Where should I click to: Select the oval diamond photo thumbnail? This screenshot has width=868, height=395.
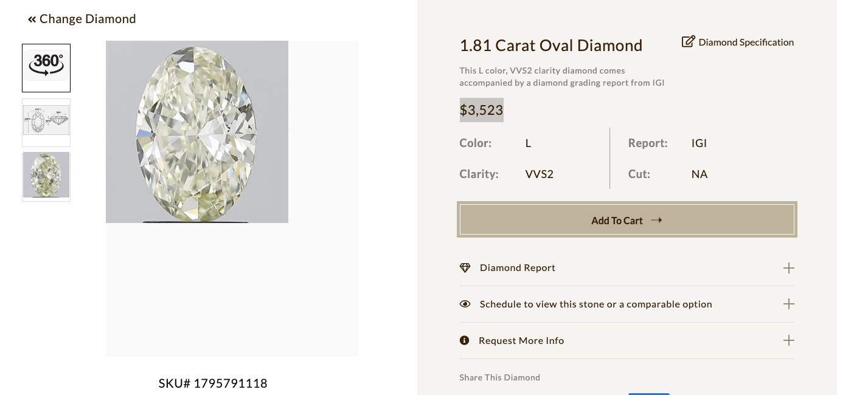46,176
